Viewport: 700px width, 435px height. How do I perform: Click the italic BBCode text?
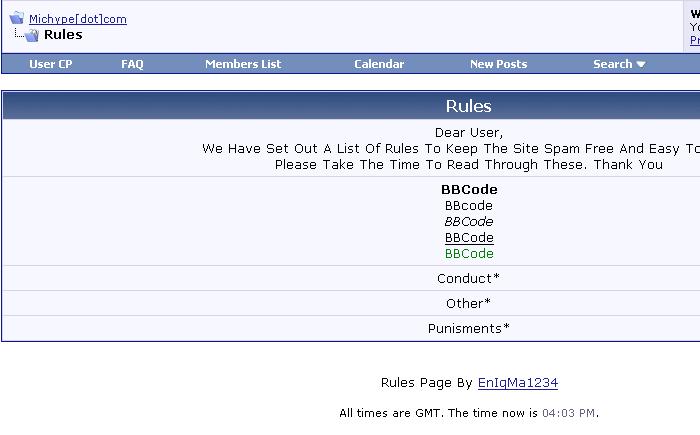click(469, 222)
